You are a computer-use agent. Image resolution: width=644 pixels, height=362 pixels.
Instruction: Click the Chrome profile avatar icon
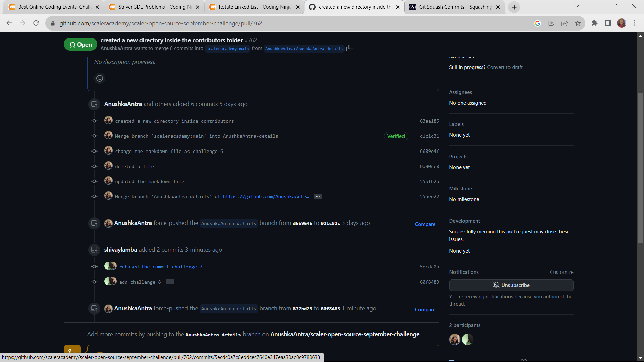coord(622,23)
